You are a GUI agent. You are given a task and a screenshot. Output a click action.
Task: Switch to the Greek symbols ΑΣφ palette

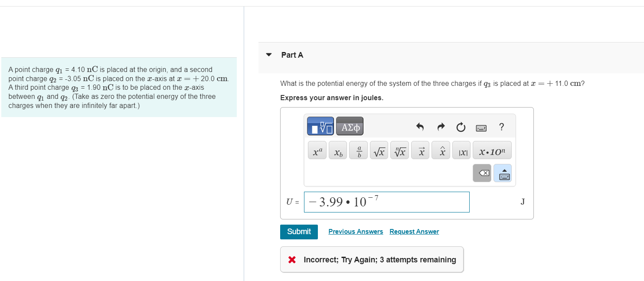point(350,126)
